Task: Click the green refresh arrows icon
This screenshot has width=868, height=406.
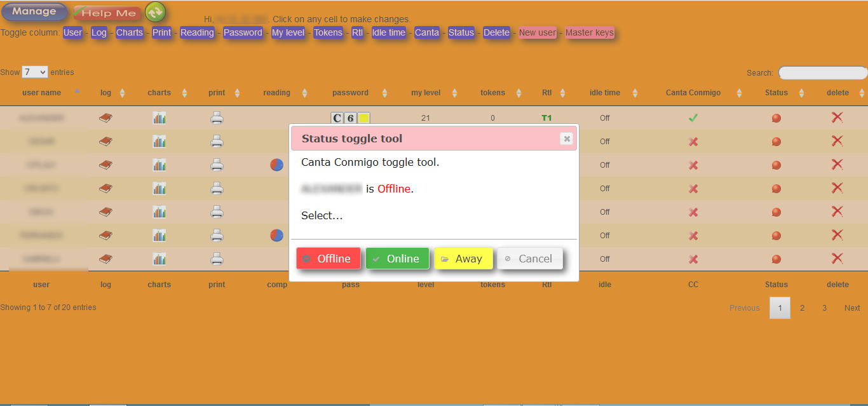Action: point(155,11)
